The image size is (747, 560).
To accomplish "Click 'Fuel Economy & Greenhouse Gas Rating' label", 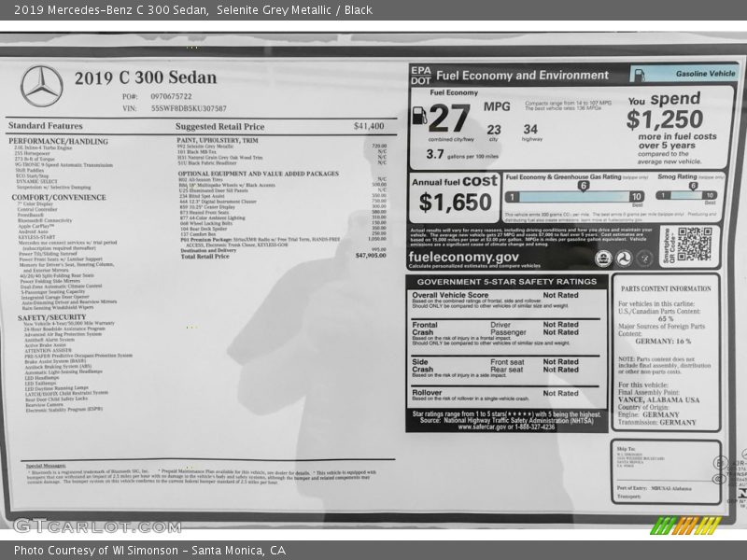I will tap(563, 176).
